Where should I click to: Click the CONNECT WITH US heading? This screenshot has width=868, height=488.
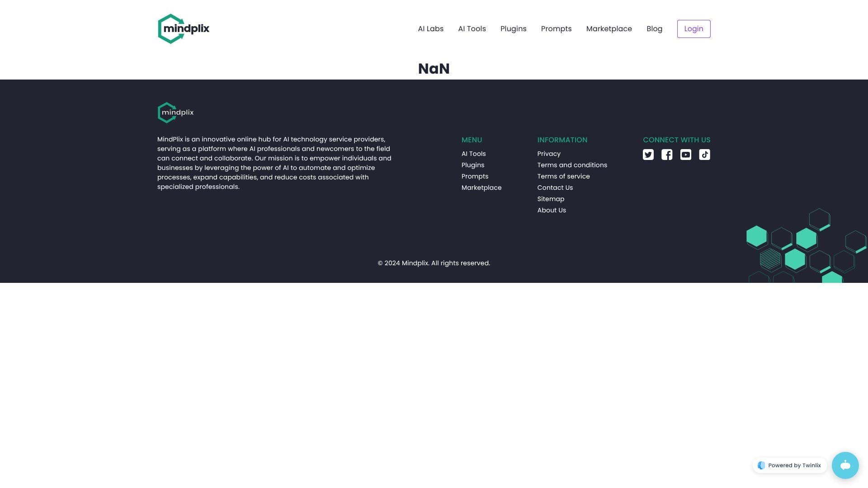pyautogui.click(x=676, y=140)
